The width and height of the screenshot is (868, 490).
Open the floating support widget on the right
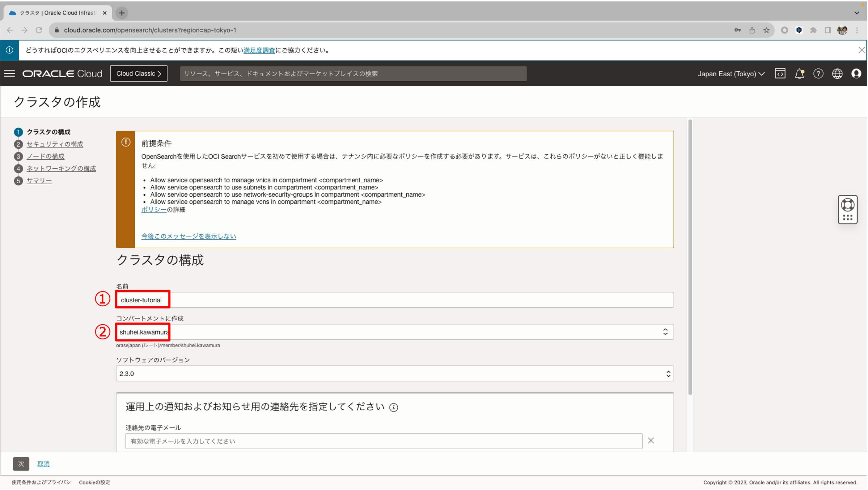[848, 209]
